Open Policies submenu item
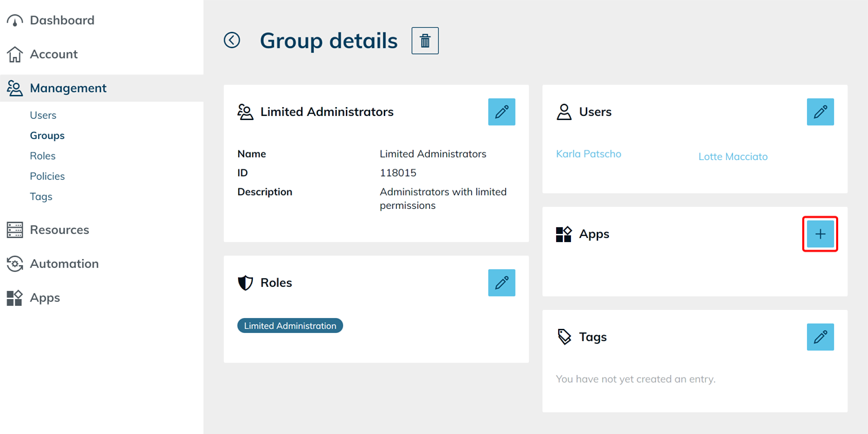This screenshot has height=434, width=868. point(47,176)
